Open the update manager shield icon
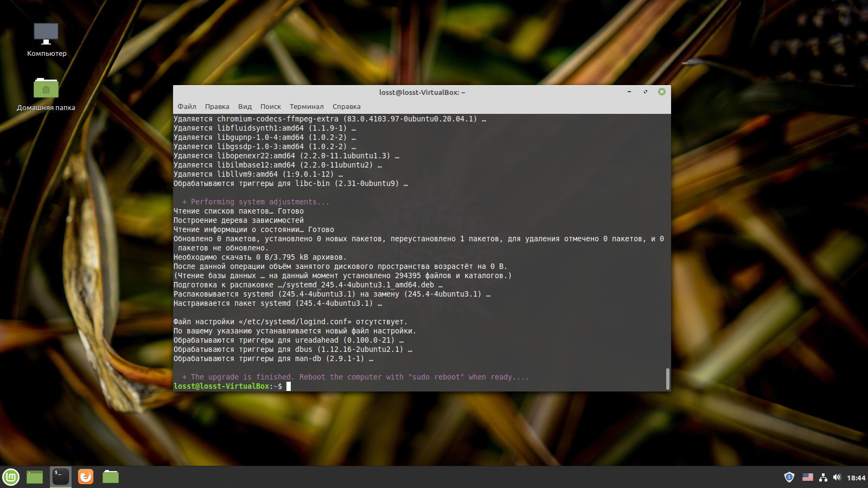 [x=789, y=477]
